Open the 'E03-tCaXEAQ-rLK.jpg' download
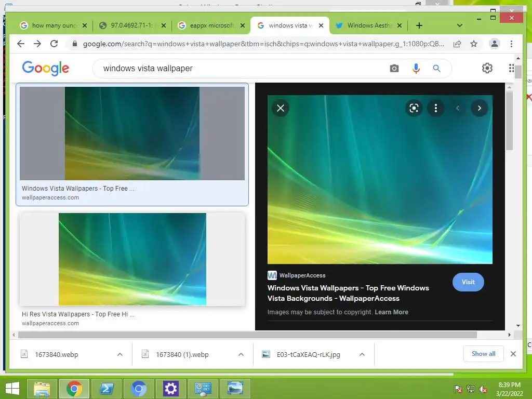 click(308, 354)
